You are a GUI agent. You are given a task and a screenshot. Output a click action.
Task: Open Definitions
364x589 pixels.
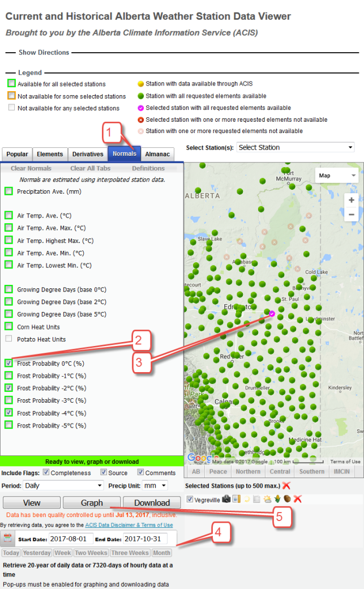click(148, 168)
